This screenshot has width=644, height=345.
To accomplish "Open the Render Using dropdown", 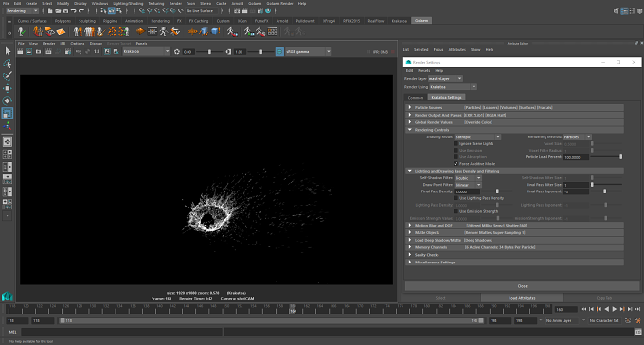I will 453,87.
